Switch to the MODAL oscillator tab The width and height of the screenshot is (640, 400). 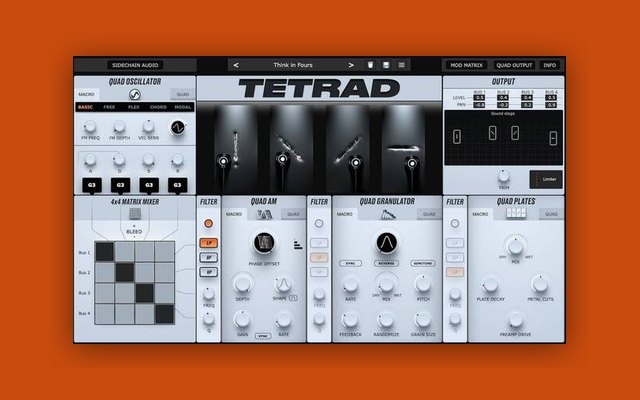pos(183,107)
